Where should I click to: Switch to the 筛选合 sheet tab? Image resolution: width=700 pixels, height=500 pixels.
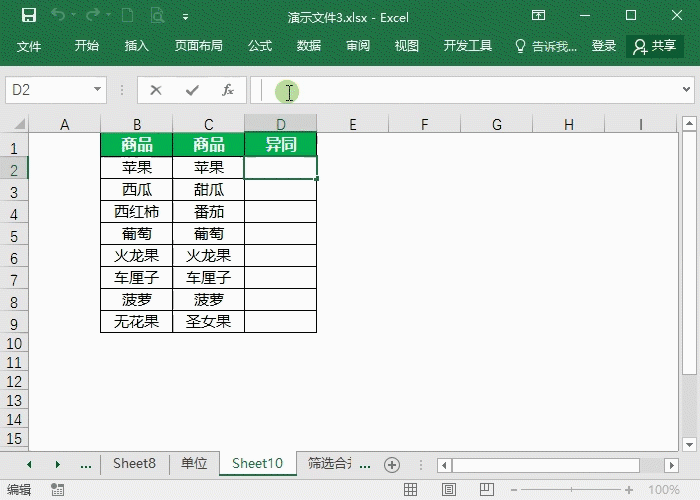click(x=329, y=463)
